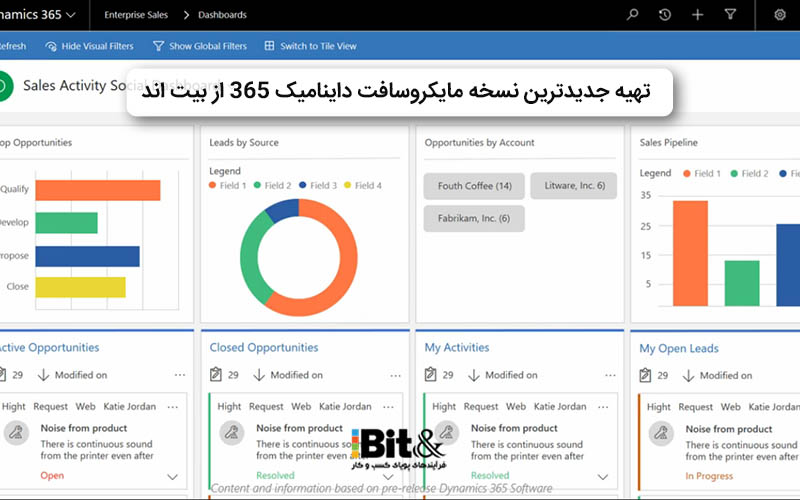This screenshot has height=500, width=800.
Task: Open recent items history icon
Action: pos(665,14)
